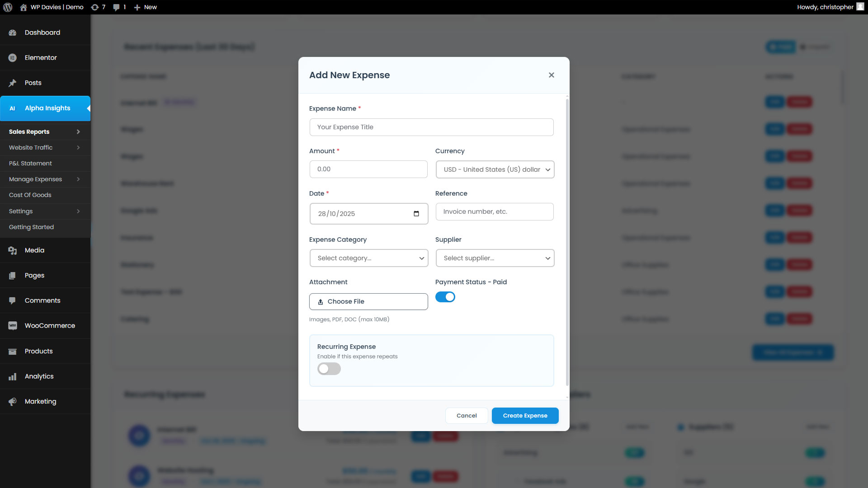This screenshot has width=868, height=488.
Task: Open the Select supplier dropdown
Action: [x=495, y=258]
